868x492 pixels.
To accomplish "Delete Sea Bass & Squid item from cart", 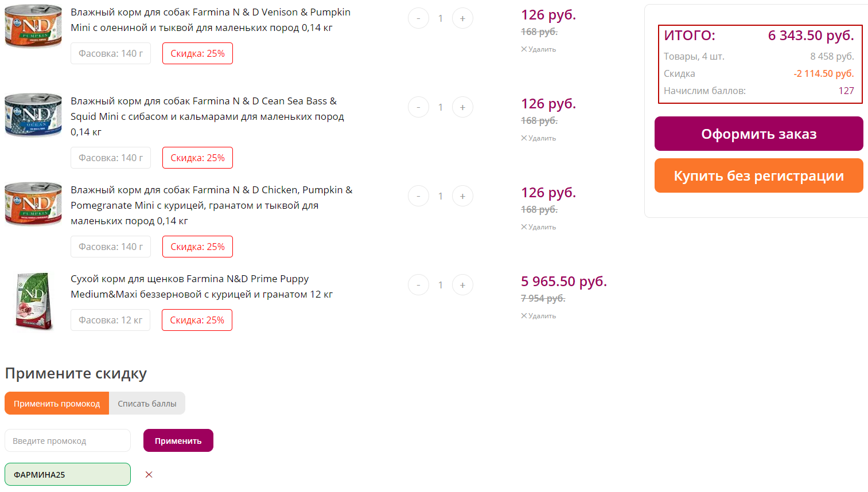I will 538,138.
